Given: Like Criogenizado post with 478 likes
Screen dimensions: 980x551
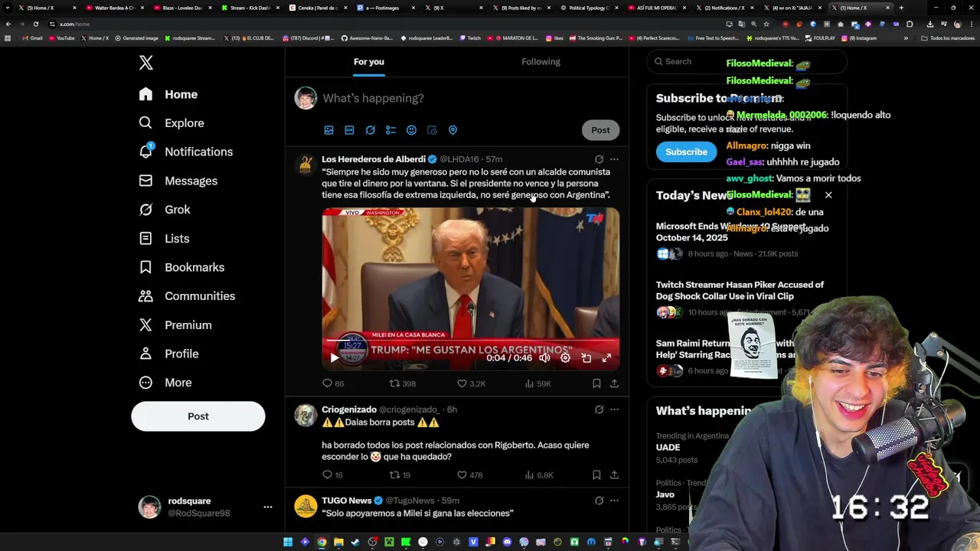Looking at the screenshot, I should point(470,475).
